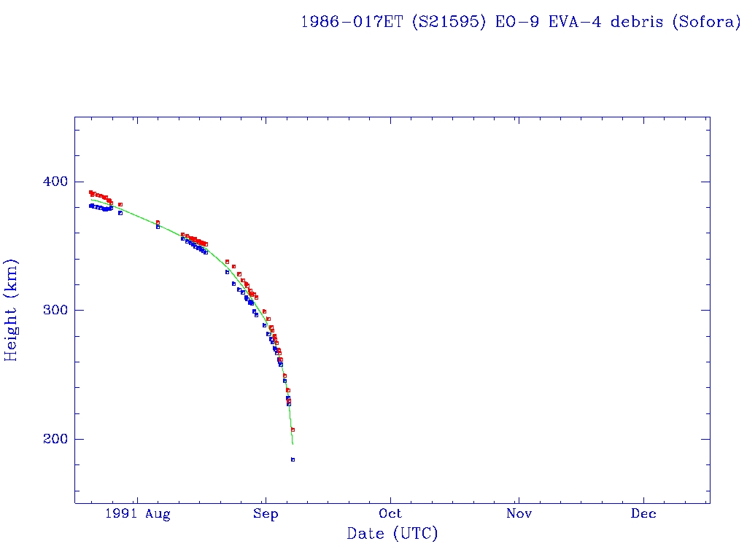Select the Dec date label

(643, 514)
